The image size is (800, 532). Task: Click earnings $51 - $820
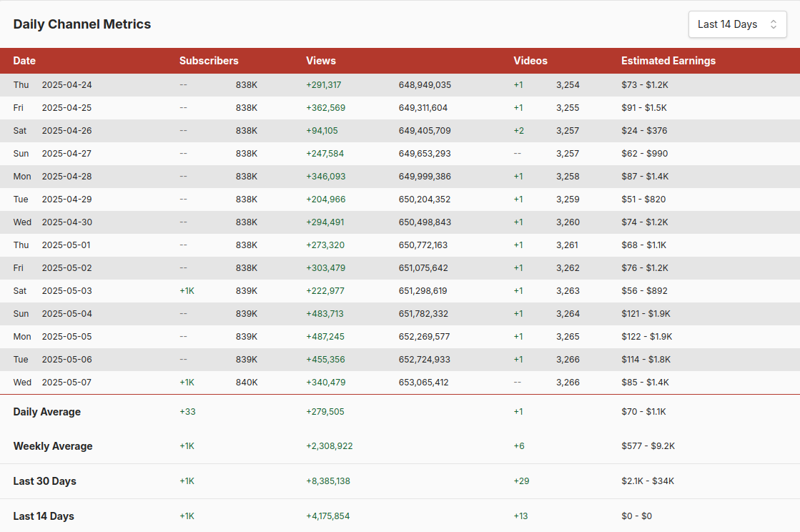click(x=643, y=199)
